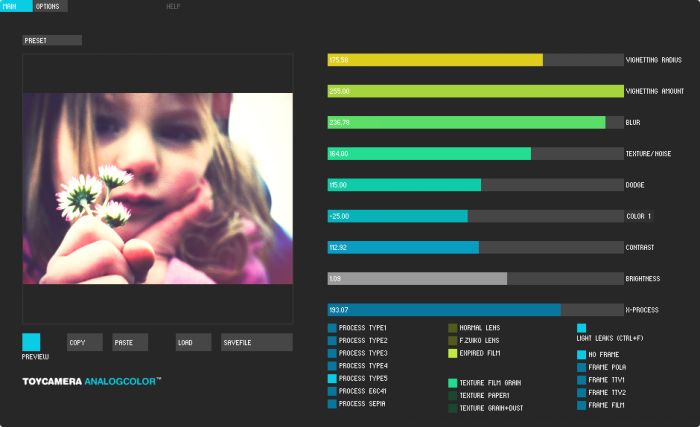Click the Copy button
The image size is (700, 427).
tap(85, 342)
